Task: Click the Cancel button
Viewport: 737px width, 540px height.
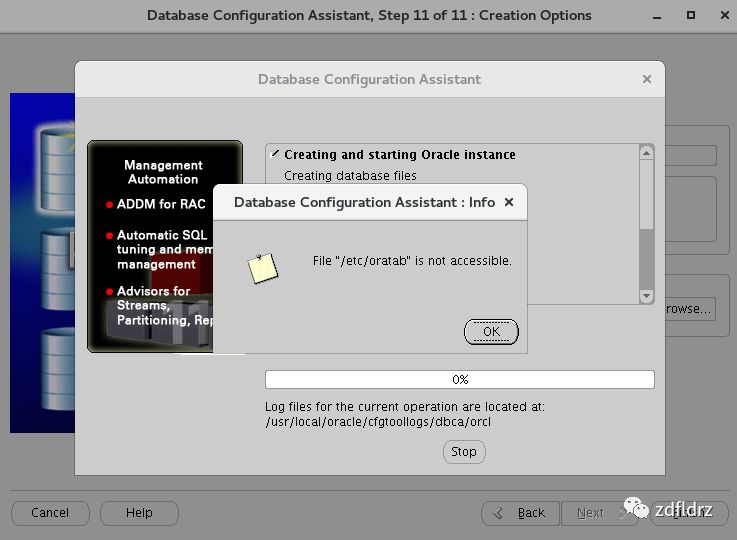Action: click(50, 513)
